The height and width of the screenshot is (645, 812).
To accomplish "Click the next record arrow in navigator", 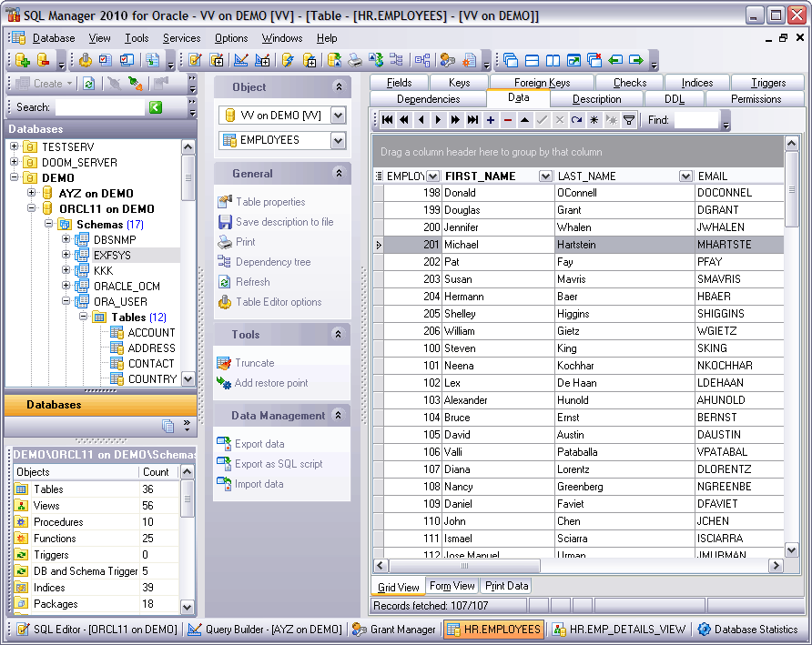I will [438, 120].
